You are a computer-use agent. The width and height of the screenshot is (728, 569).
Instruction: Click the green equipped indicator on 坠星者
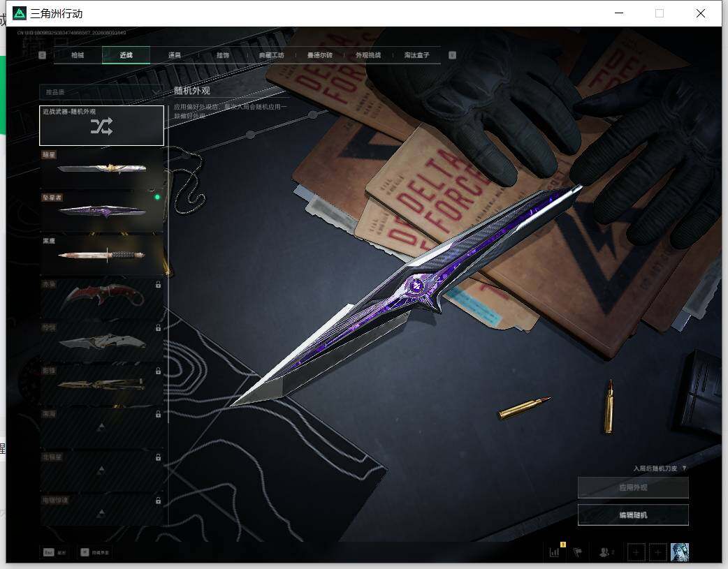point(157,198)
